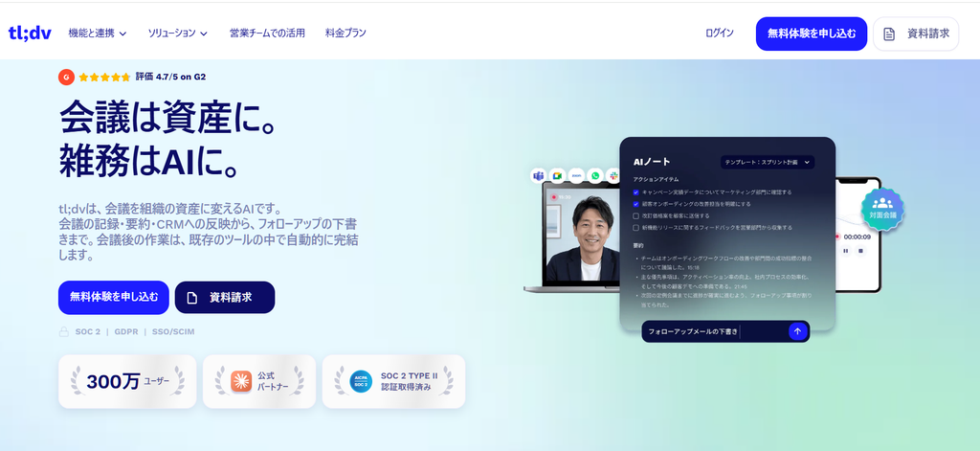Check the 改訂価格案を顧客に送信する item
Viewport: 980px width, 451px height.
(x=636, y=215)
